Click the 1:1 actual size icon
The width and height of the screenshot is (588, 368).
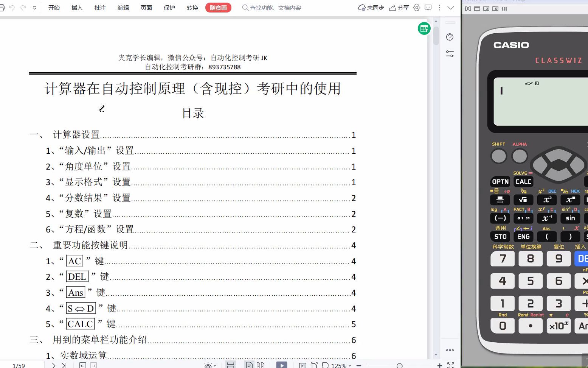click(x=303, y=365)
